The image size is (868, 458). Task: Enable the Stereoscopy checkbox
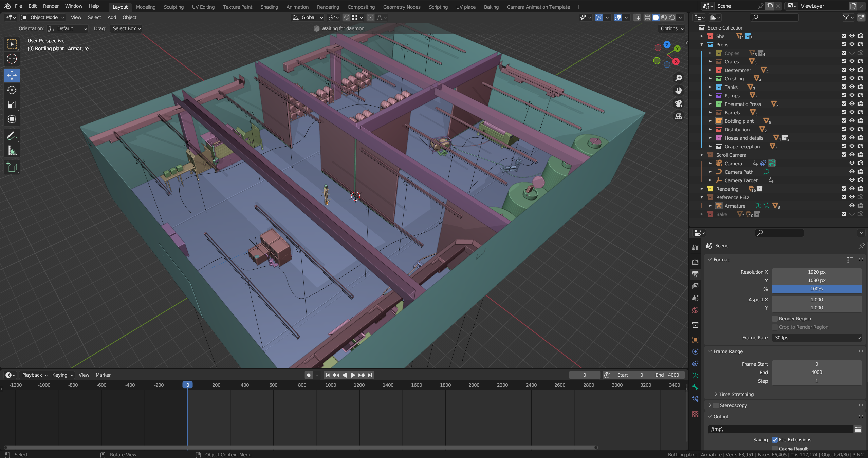(716, 405)
